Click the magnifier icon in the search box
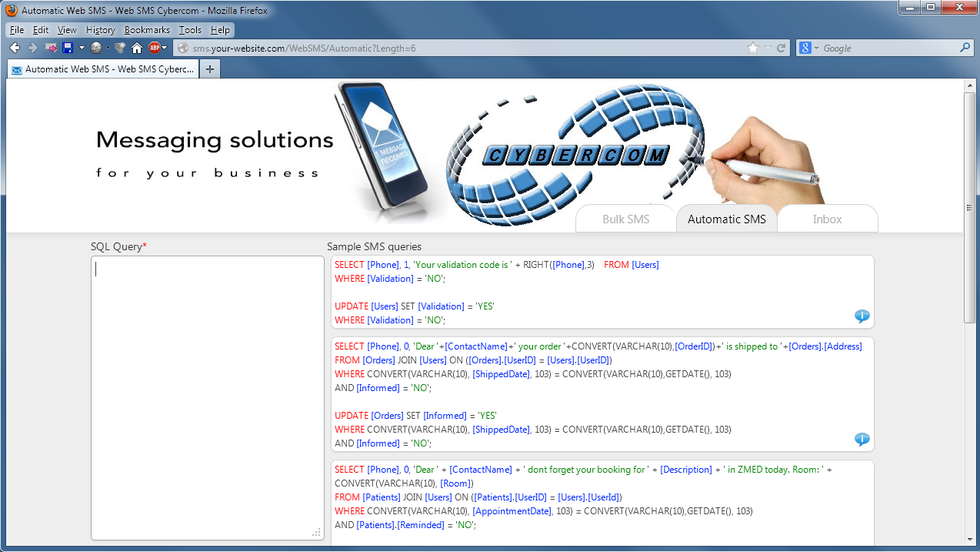 (965, 48)
